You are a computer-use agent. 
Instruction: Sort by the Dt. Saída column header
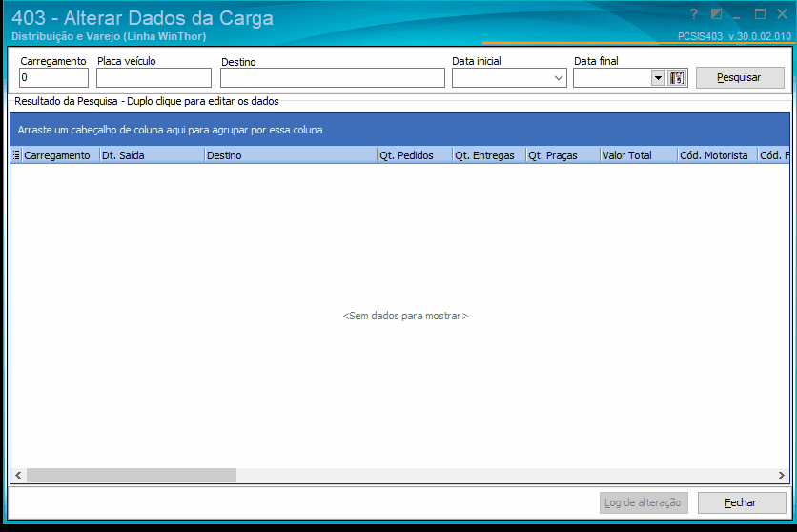coord(152,155)
